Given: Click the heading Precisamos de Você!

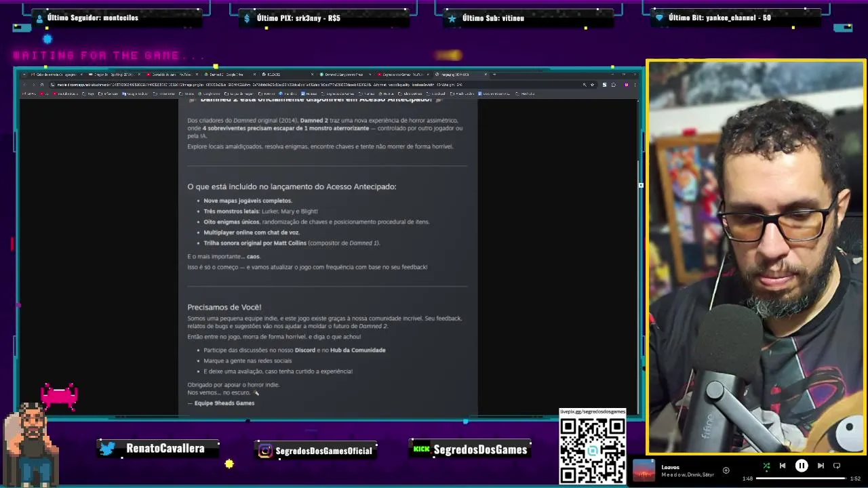Looking at the screenshot, I should (224, 307).
